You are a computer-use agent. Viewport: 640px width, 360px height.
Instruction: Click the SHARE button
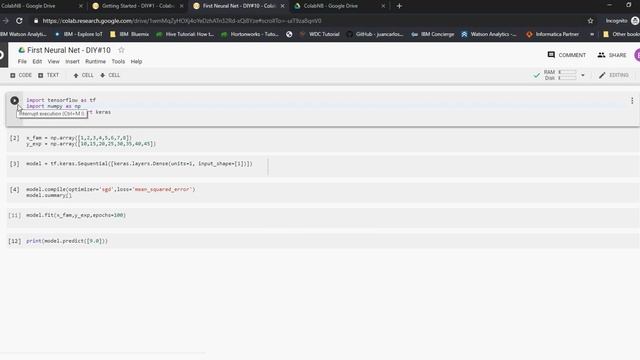[611, 55]
